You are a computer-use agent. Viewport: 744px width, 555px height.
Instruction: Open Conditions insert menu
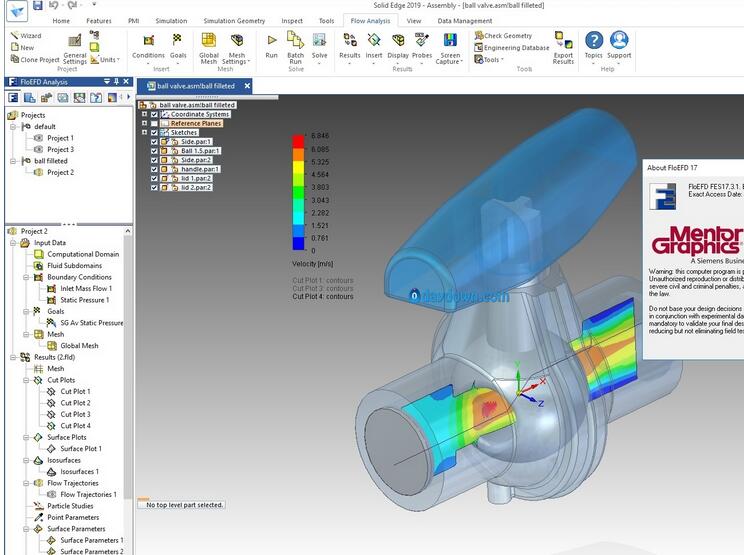coord(148,48)
